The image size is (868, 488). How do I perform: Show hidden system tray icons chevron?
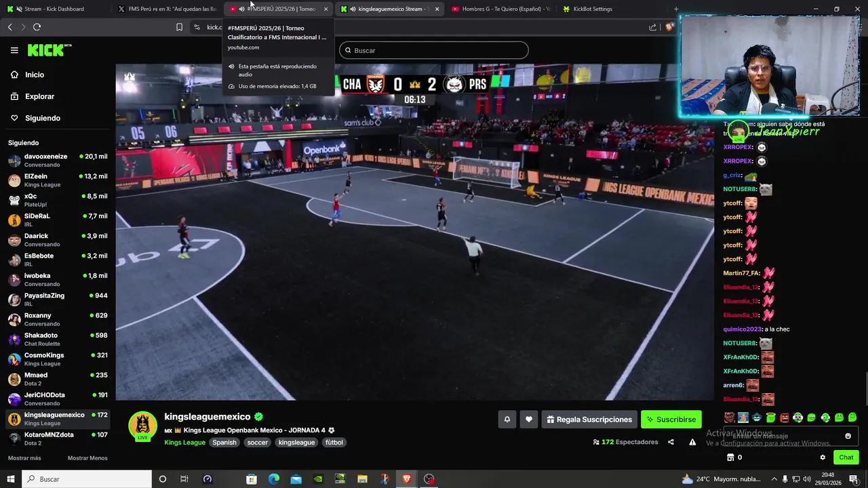(x=774, y=479)
